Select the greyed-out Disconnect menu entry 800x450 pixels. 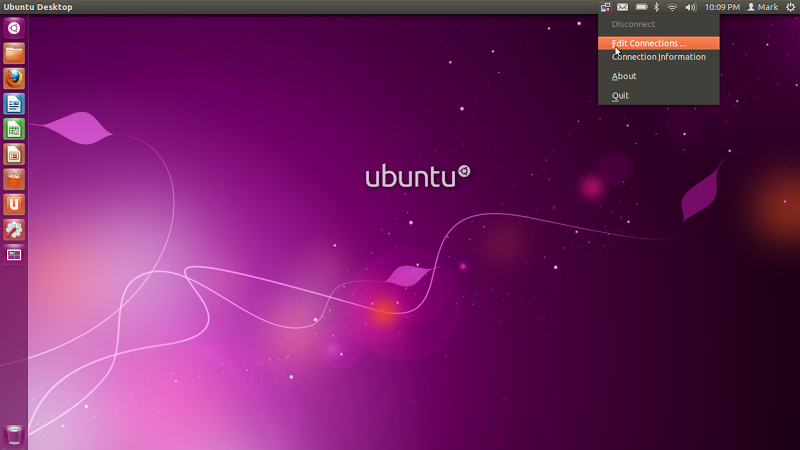coord(659,24)
